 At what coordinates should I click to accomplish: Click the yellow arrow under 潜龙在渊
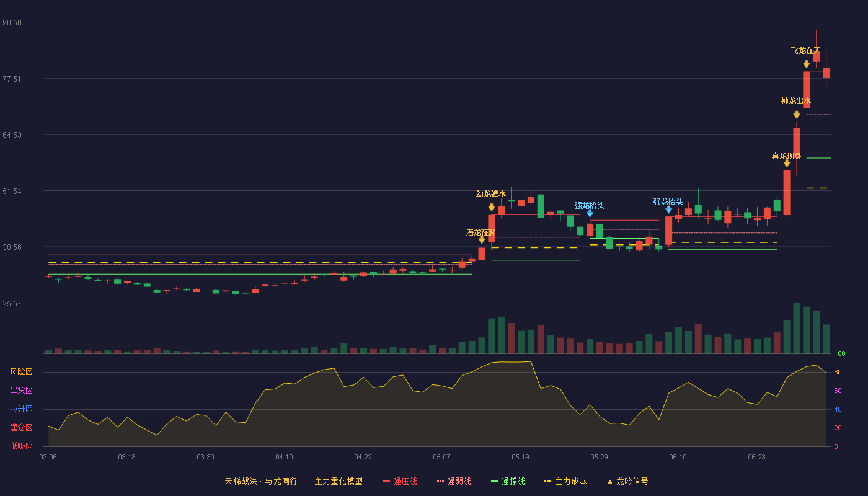[x=482, y=240]
